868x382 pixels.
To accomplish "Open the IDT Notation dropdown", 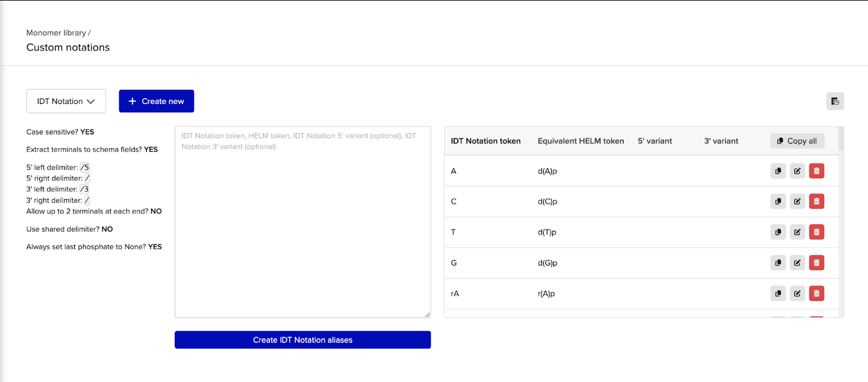I will click(x=66, y=101).
